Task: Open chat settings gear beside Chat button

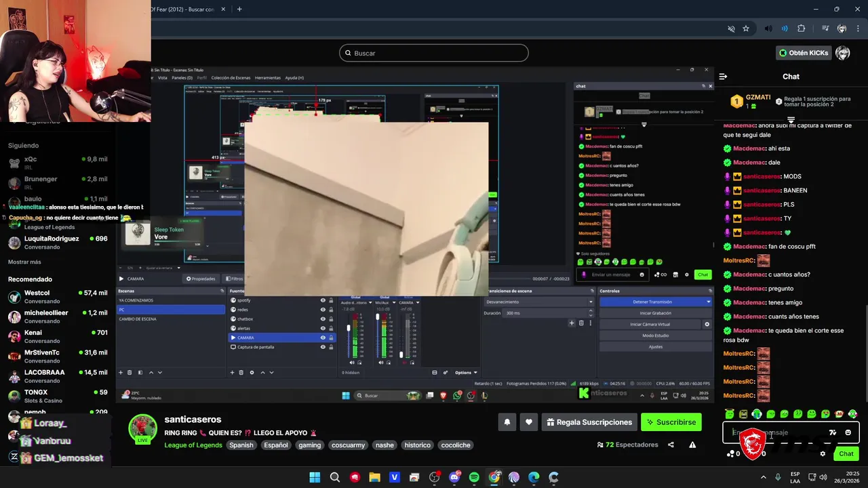Action: pos(823,453)
